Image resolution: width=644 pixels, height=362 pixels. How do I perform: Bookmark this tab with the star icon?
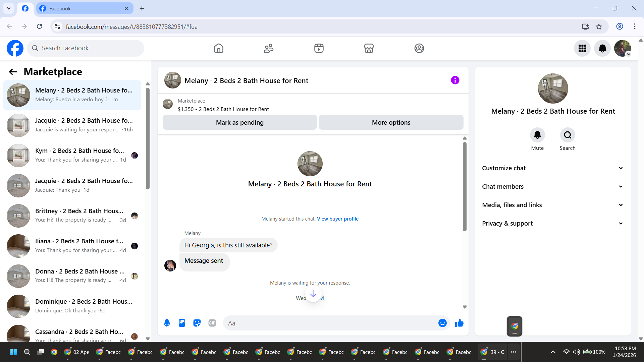[599, 26]
